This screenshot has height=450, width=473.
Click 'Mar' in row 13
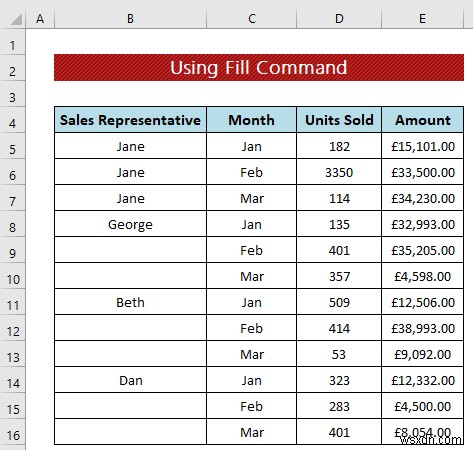click(252, 354)
